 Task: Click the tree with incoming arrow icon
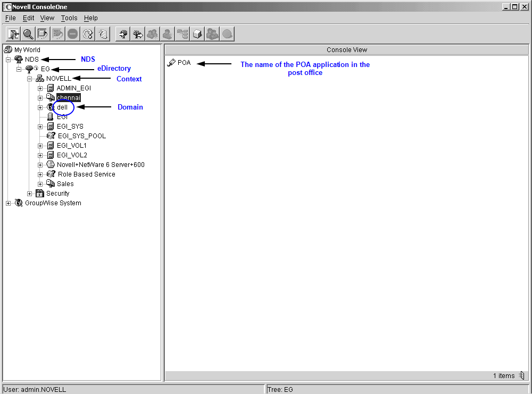[x=123, y=34]
